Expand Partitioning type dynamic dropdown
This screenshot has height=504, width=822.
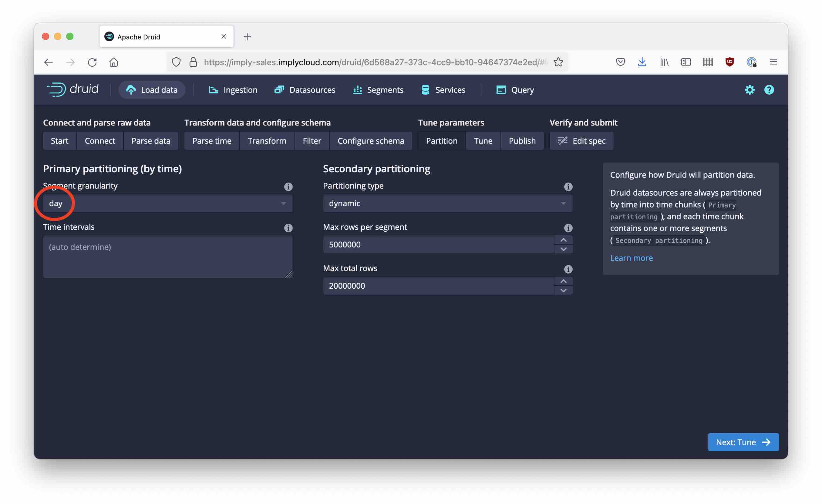tap(447, 203)
